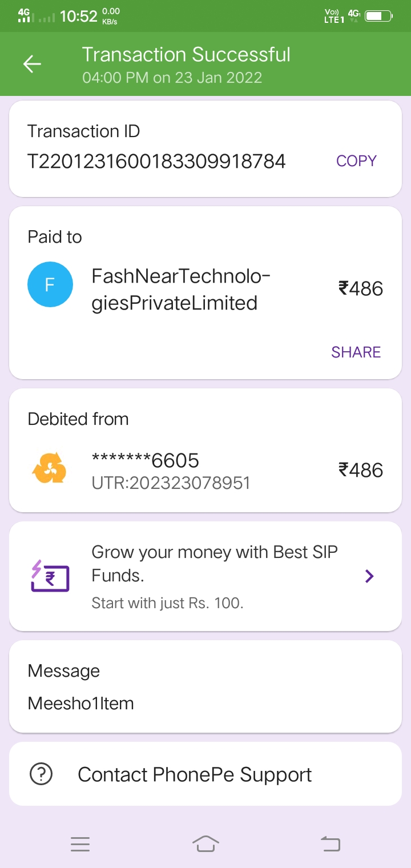This screenshot has height=868, width=411.
Task: Tap the SIP funds rupee icon
Action: tap(50, 576)
